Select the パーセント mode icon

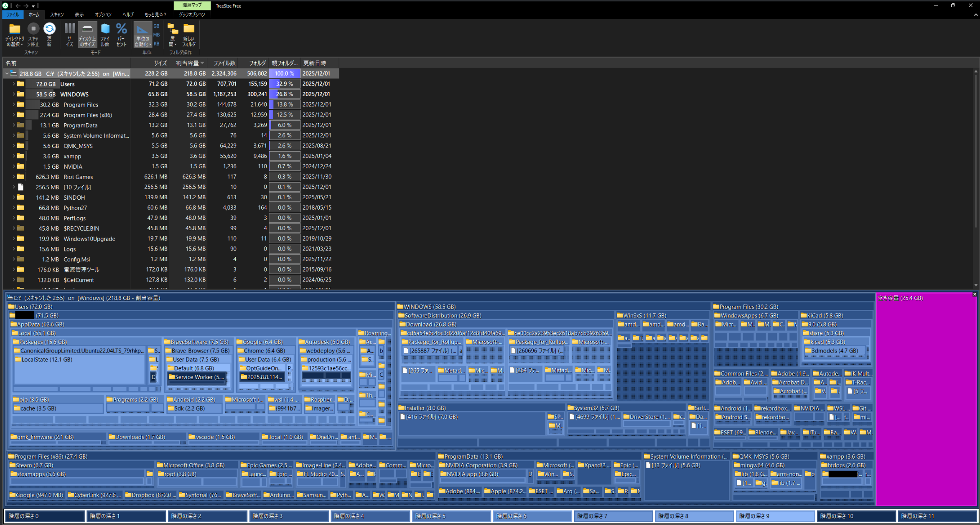(x=121, y=28)
